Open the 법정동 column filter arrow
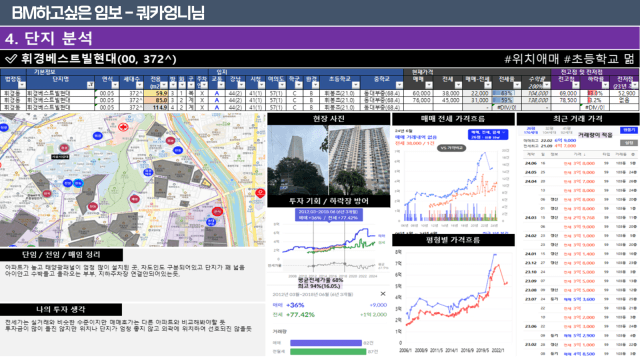The width and height of the screenshot is (640, 360). point(22,85)
